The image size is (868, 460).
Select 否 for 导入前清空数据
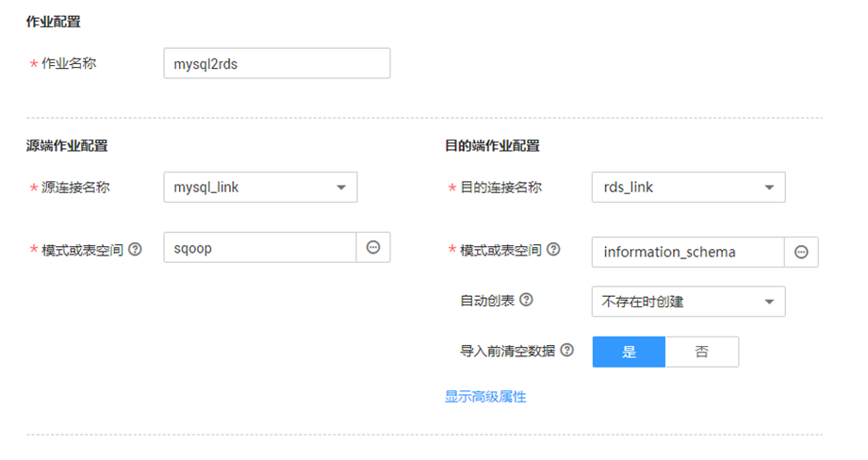(x=702, y=352)
